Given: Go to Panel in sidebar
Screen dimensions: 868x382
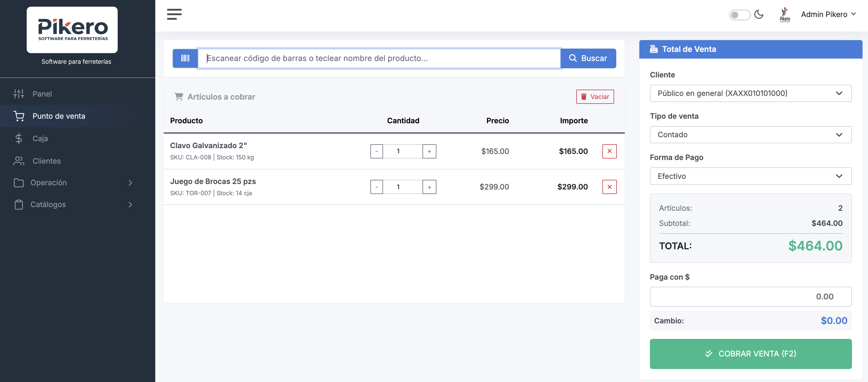Looking at the screenshot, I should coord(42,94).
